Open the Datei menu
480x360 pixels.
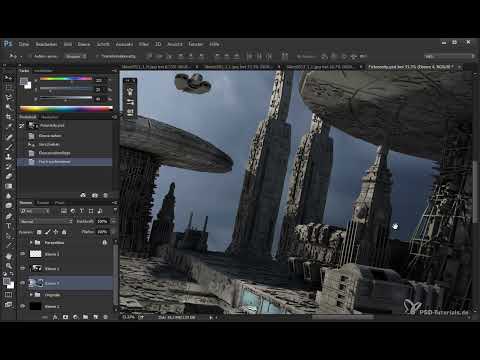24,44
